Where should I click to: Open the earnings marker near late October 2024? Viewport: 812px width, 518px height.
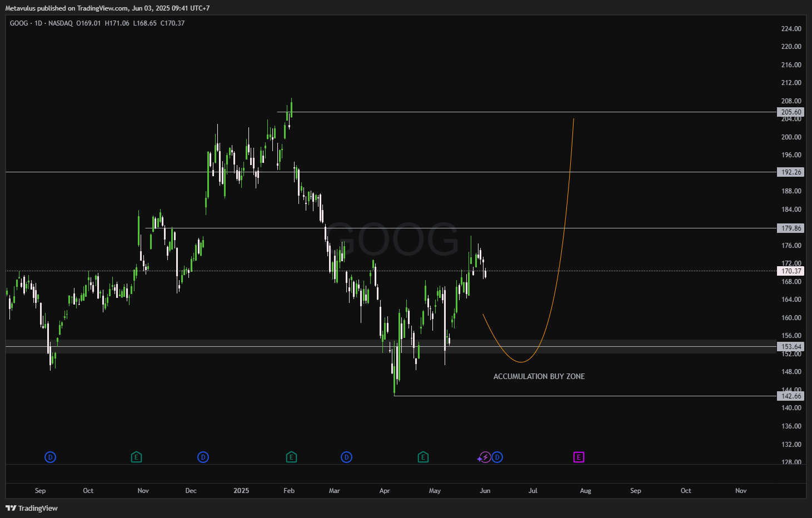pos(136,457)
